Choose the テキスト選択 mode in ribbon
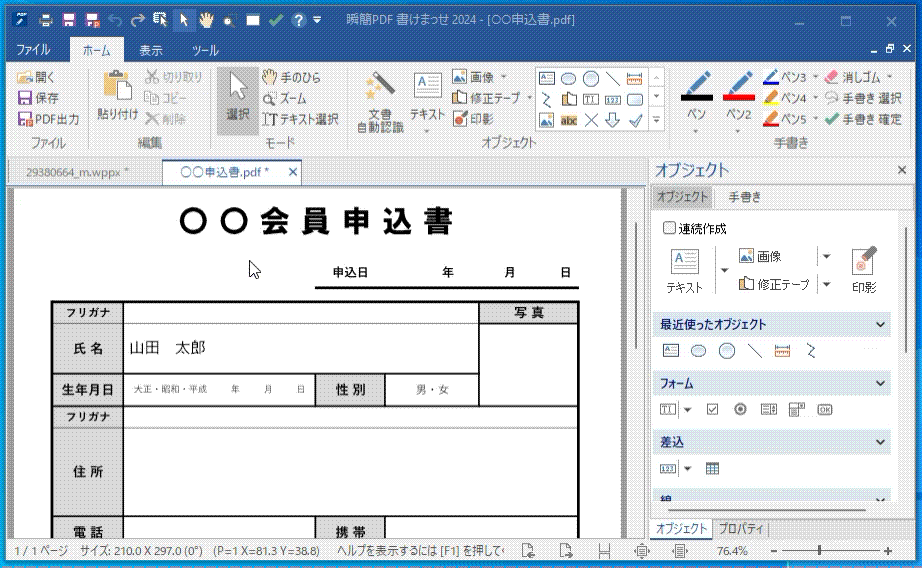922x568 pixels. [300, 119]
